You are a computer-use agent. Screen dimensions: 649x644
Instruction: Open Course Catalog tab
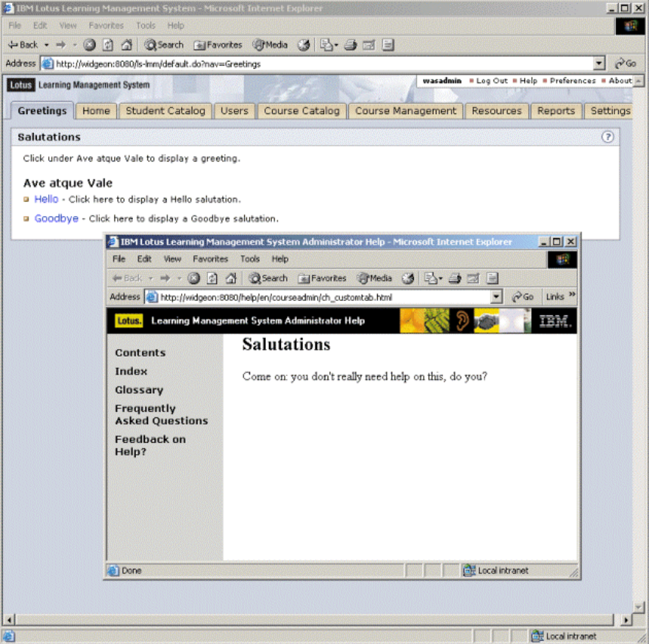302,111
